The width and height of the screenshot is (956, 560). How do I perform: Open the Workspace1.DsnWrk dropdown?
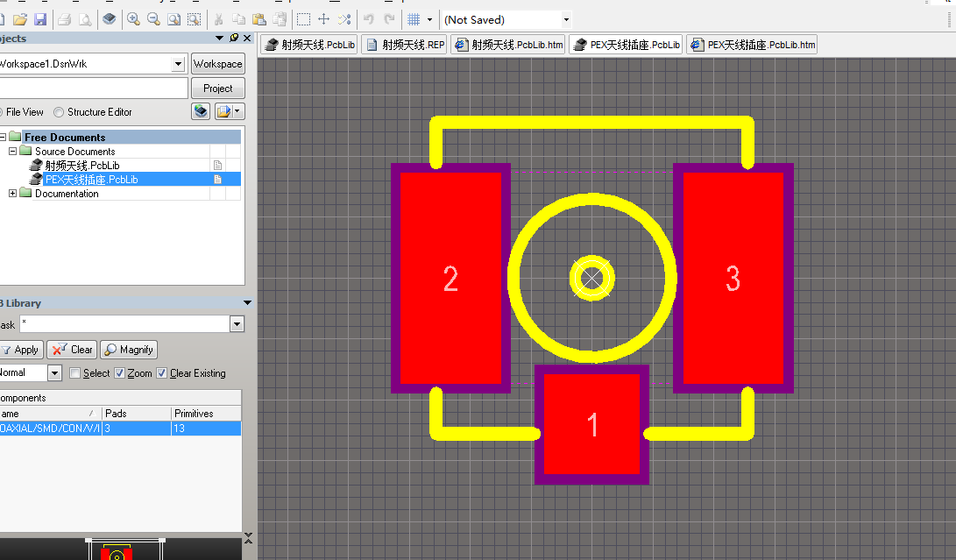(178, 64)
